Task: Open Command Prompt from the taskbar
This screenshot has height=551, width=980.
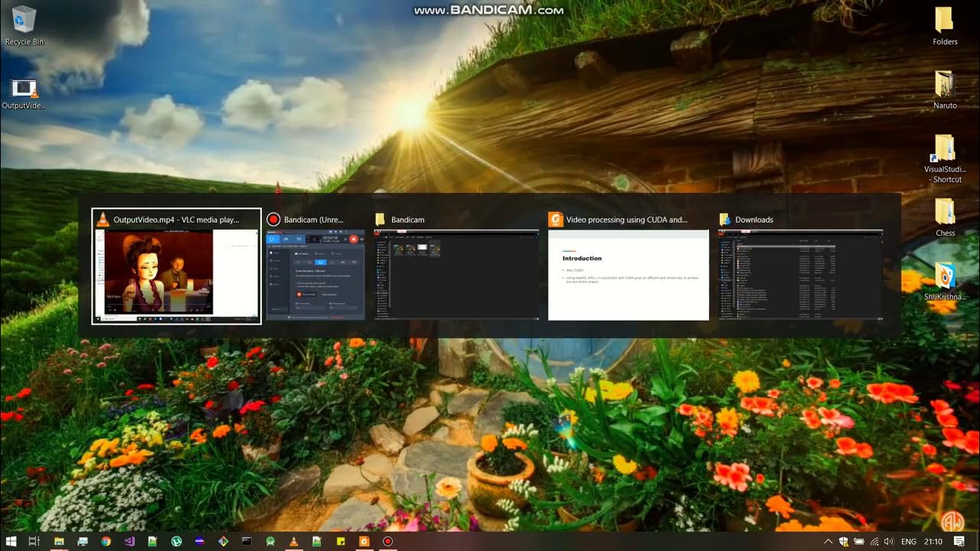Action: click(x=247, y=541)
